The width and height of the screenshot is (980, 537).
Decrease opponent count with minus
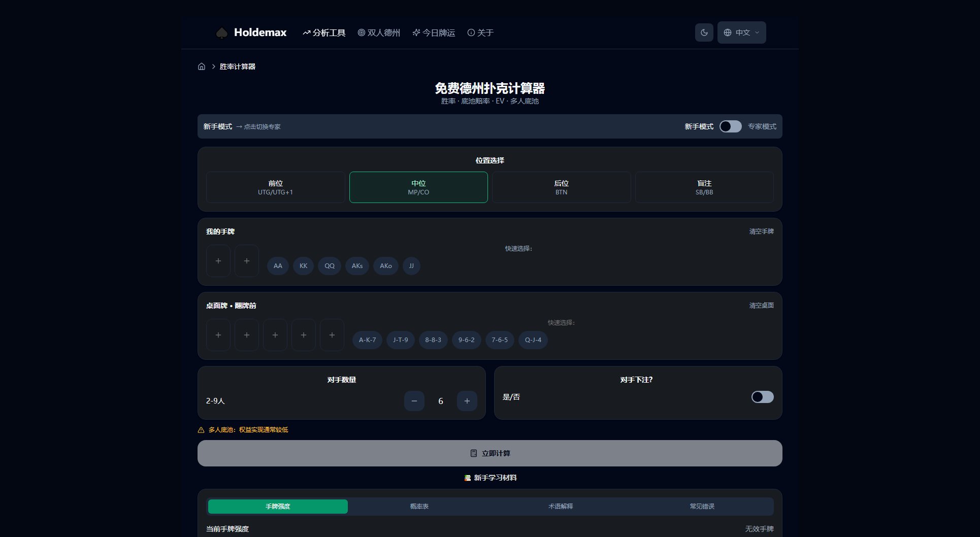pyautogui.click(x=414, y=401)
